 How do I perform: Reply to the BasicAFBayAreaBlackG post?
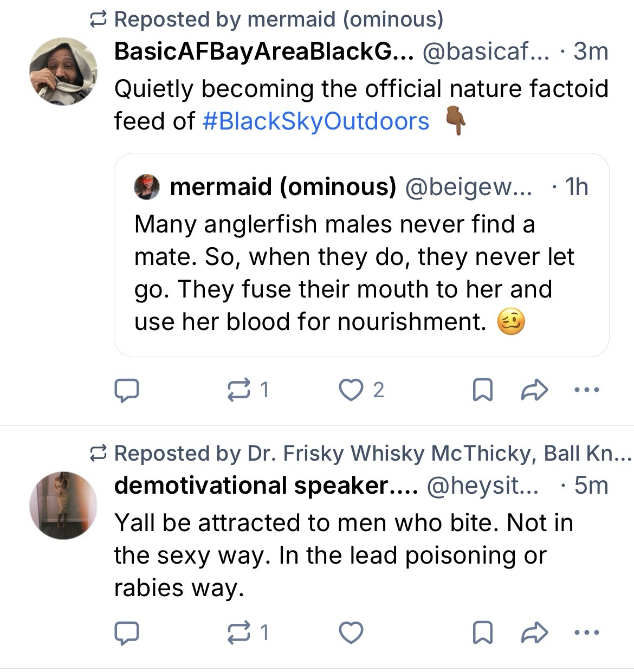(x=127, y=390)
